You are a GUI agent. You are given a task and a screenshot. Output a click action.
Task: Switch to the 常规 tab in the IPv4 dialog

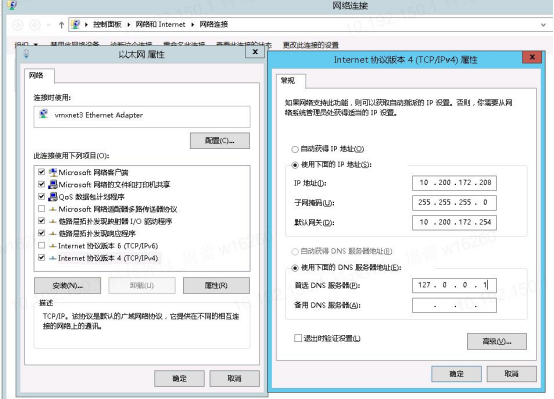coord(291,81)
